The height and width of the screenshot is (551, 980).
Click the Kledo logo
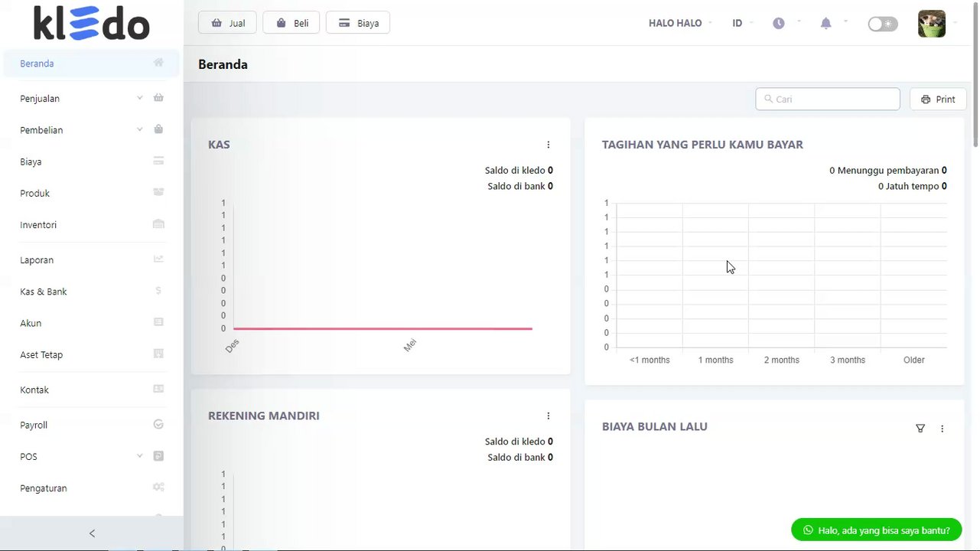coord(91,23)
